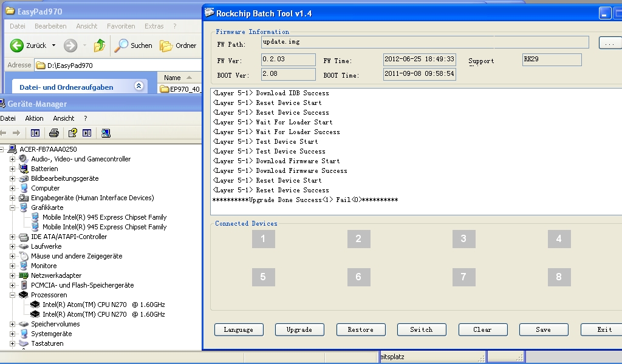Collapse the Grafikkarte tree node
The width and height of the screenshot is (622, 364).
[x=12, y=207]
